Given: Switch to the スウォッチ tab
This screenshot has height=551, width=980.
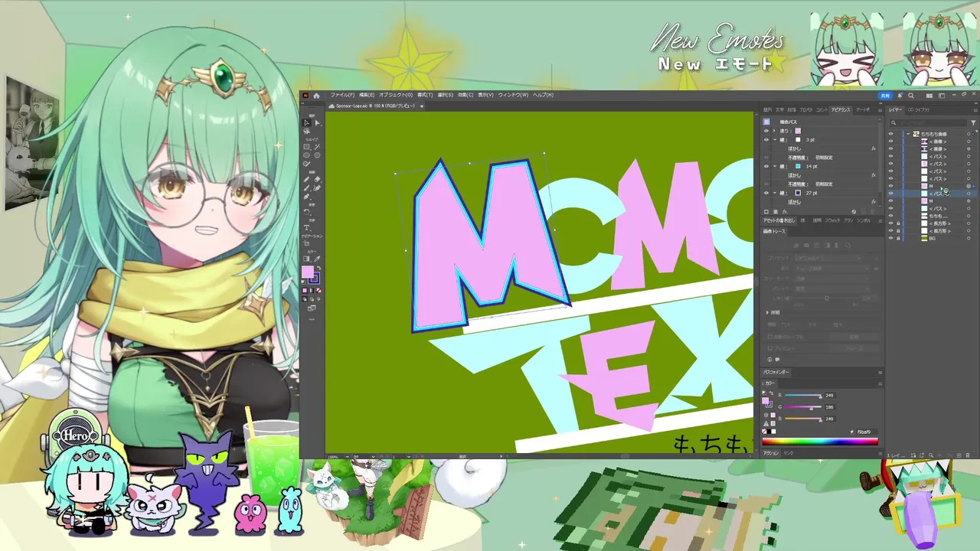Looking at the screenshot, I should pyautogui.click(x=832, y=220).
